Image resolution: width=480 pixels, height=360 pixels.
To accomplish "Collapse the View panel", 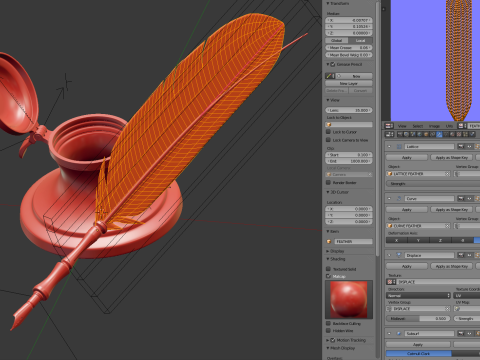I will (x=328, y=100).
